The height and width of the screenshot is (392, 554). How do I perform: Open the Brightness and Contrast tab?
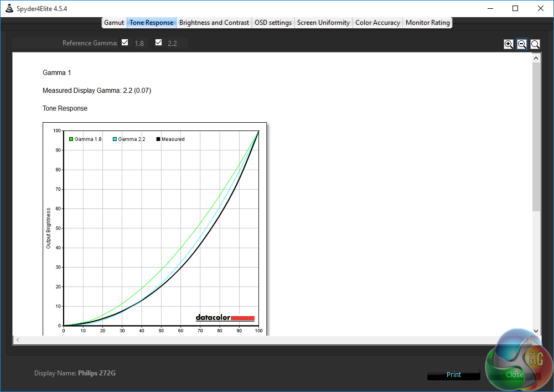tap(214, 23)
